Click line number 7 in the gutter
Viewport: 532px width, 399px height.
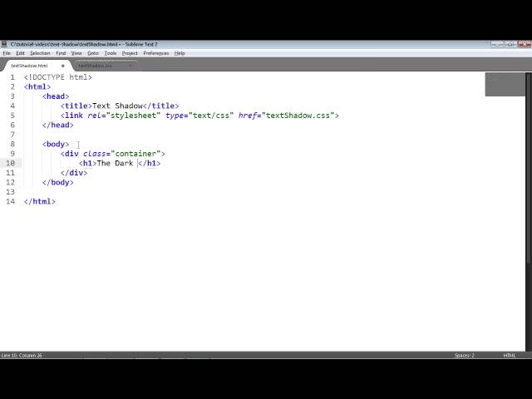tap(12, 135)
